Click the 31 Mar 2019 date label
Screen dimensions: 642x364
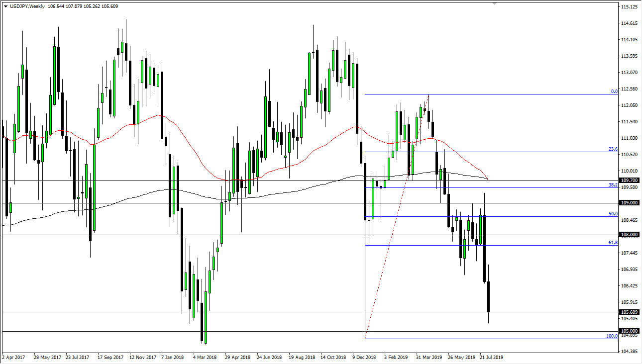(429, 357)
